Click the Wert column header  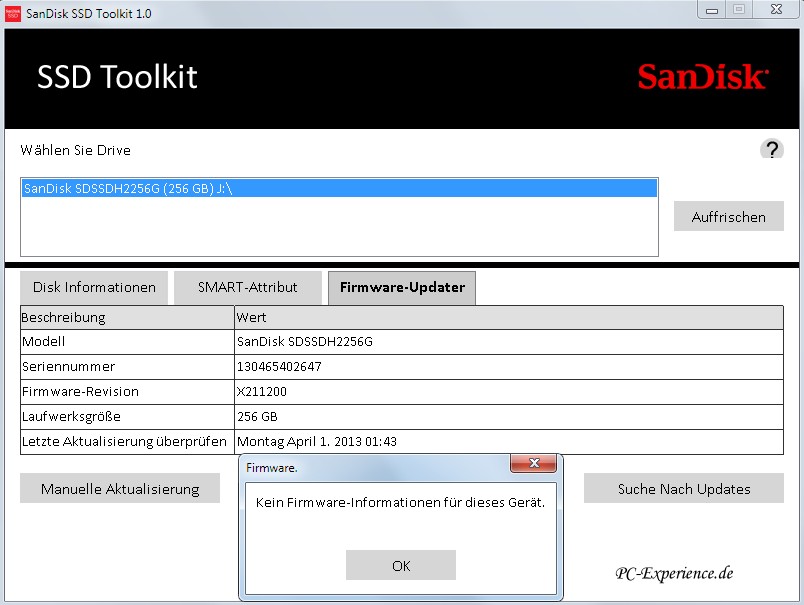pos(509,317)
